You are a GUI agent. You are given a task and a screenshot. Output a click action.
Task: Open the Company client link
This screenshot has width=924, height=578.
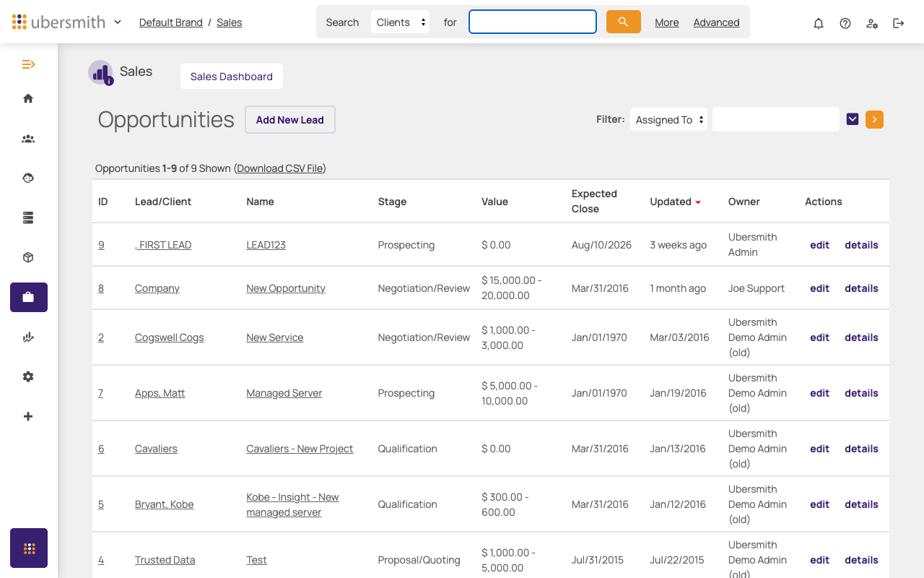click(x=157, y=288)
